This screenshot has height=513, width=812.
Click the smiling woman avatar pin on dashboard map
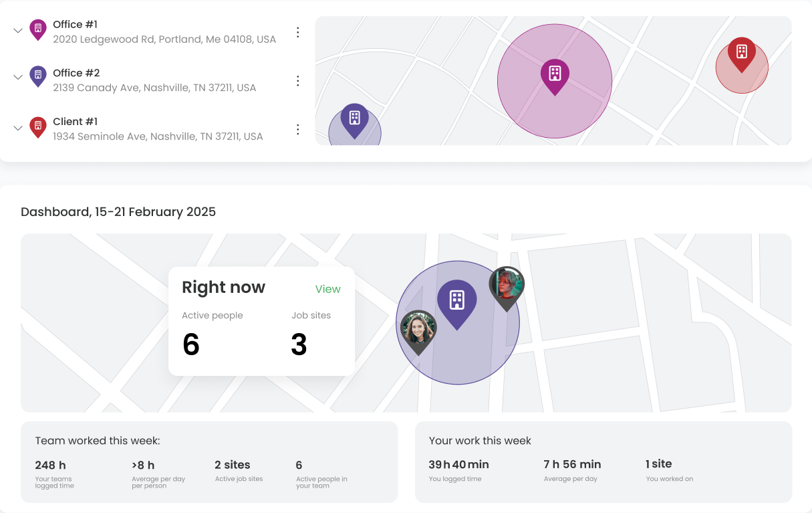click(x=418, y=331)
